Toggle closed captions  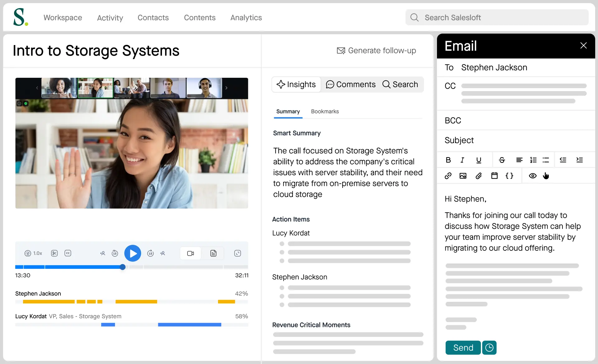pos(68,253)
